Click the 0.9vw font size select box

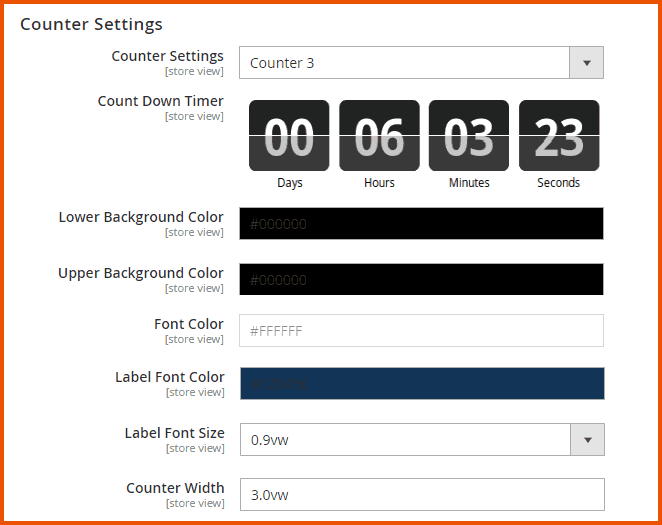point(404,439)
